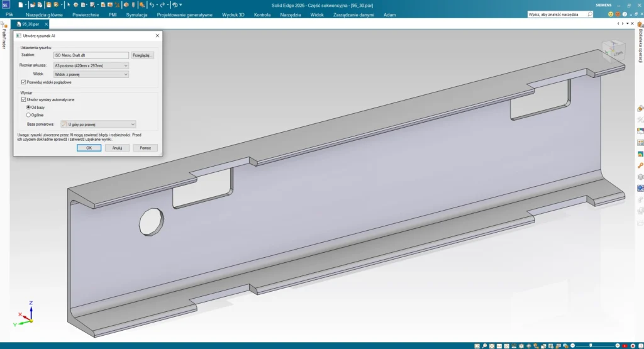Click the Undo arrow icon

click(152, 4)
